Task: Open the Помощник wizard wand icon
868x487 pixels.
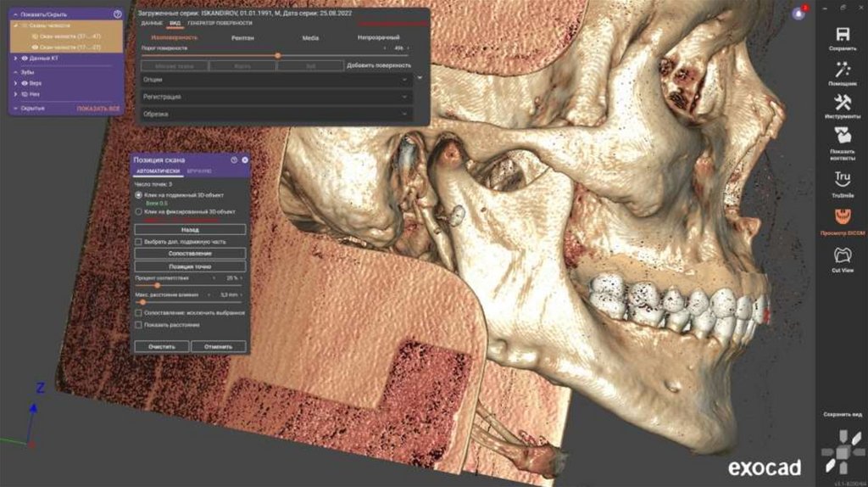Action: pos(843,70)
